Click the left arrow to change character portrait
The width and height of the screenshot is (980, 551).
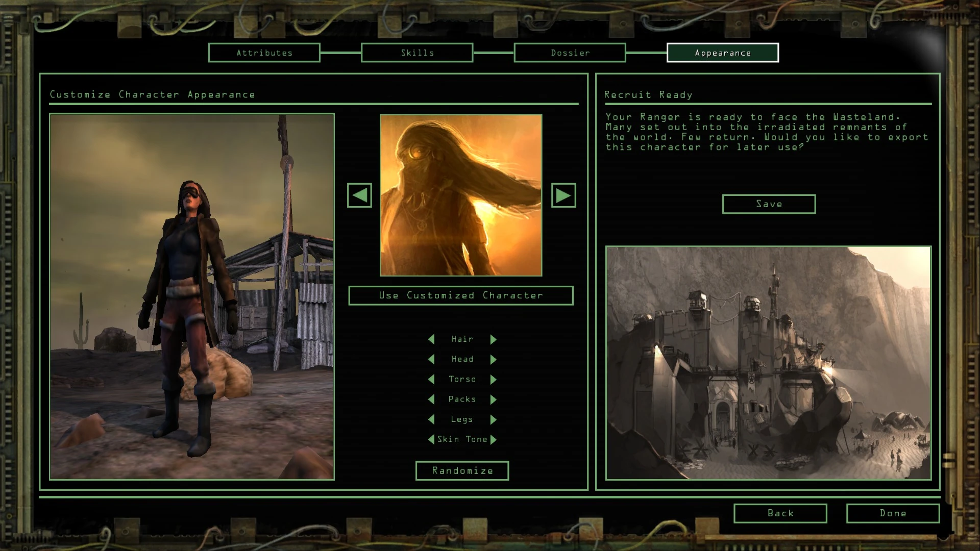359,195
